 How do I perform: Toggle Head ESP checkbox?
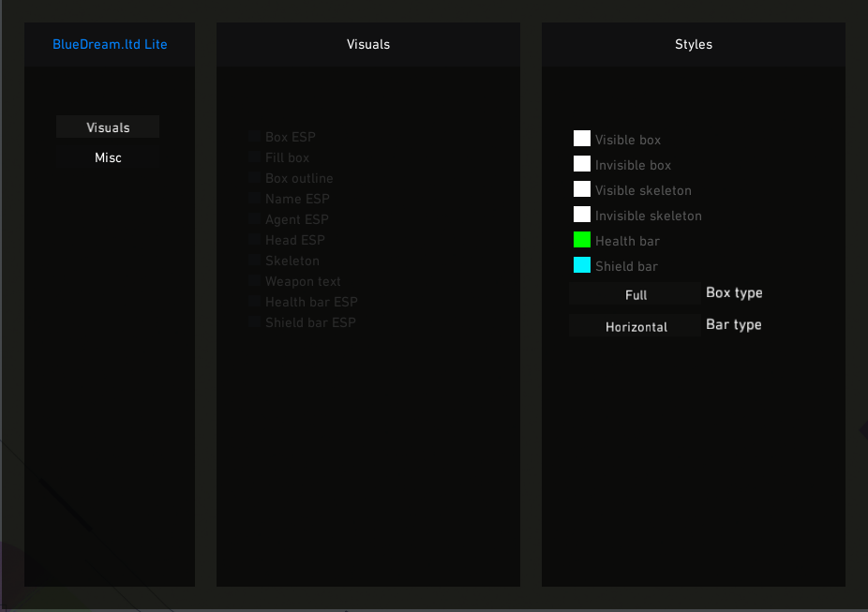tap(254, 240)
